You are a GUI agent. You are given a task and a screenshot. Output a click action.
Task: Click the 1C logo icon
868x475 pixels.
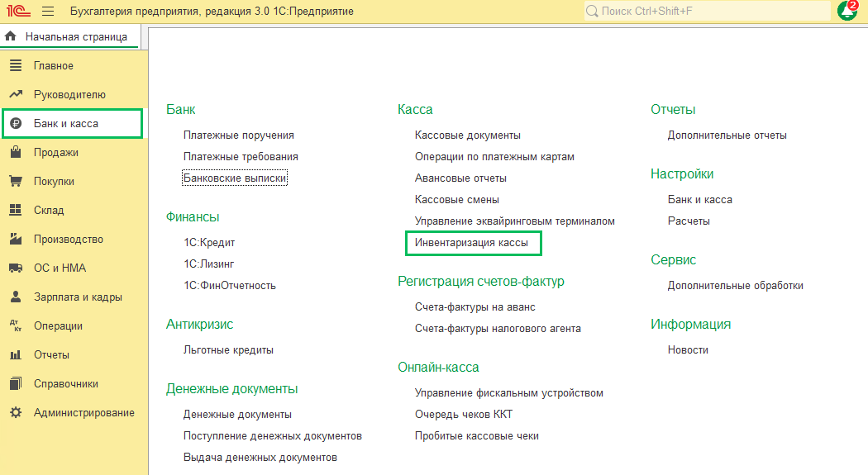point(18,11)
